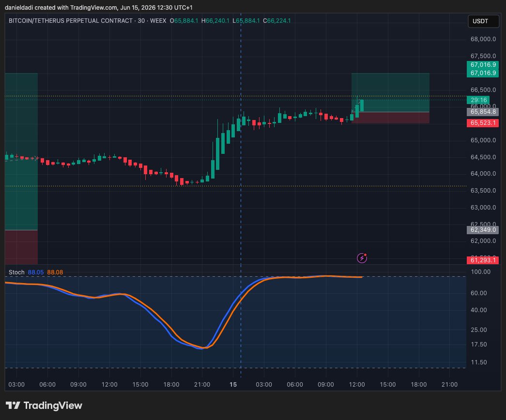The width and height of the screenshot is (506, 420).
Task: Click the date label 15 on time axis
Action: [233, 385]
